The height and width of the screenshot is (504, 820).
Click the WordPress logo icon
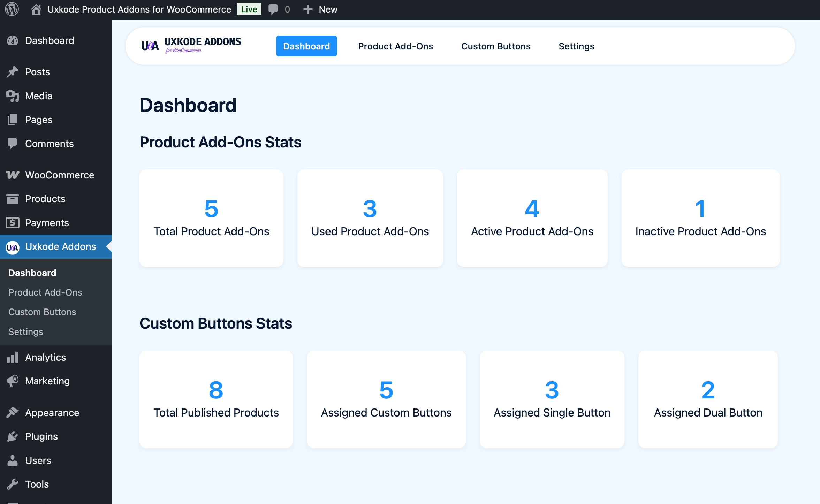12,9
